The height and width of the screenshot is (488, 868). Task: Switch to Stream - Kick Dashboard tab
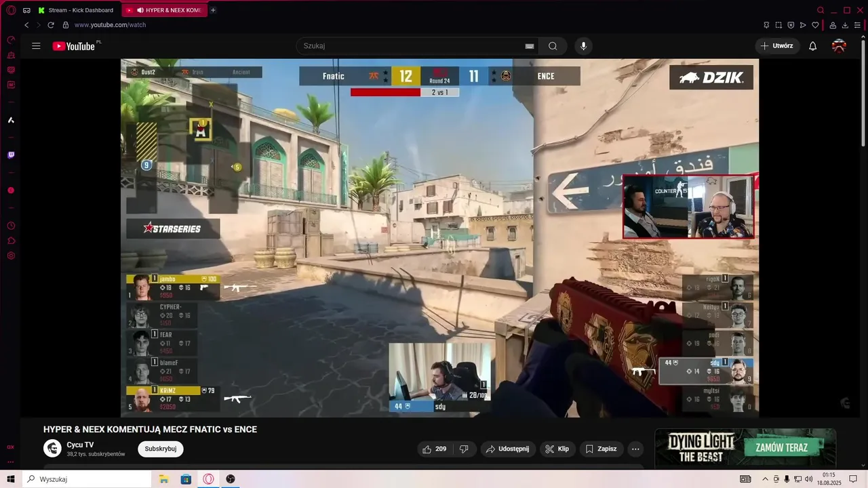point(77,10)
